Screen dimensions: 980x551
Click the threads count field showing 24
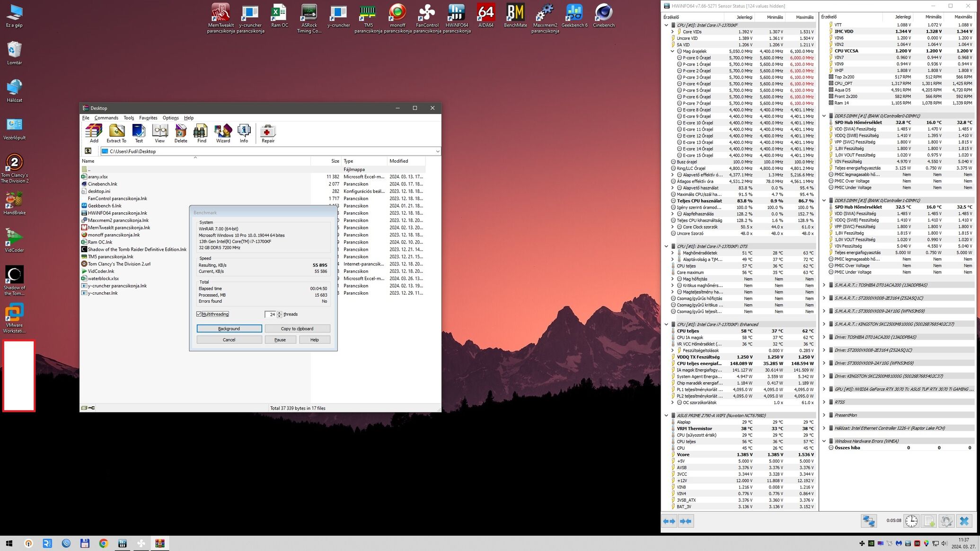pos(270,315)
